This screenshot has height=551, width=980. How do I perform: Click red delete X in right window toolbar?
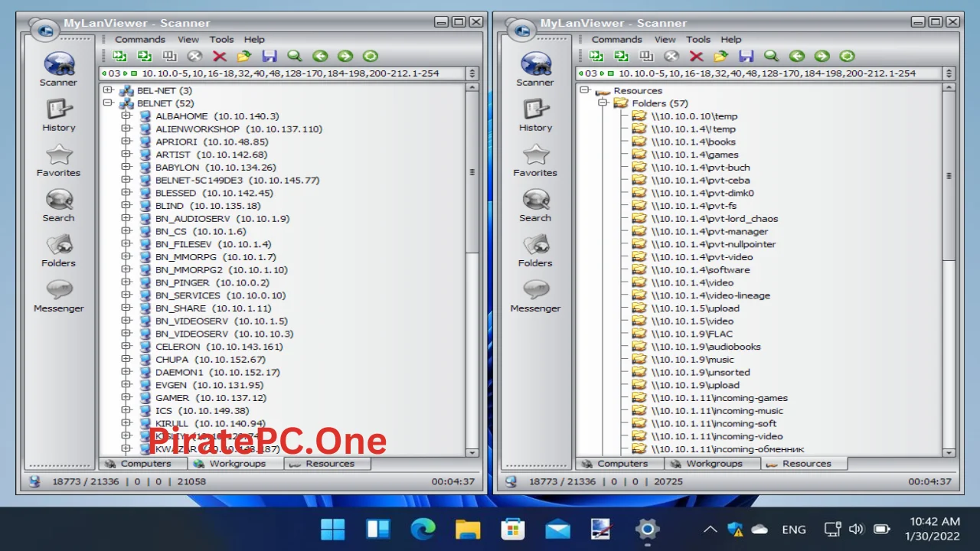[697, 56]
